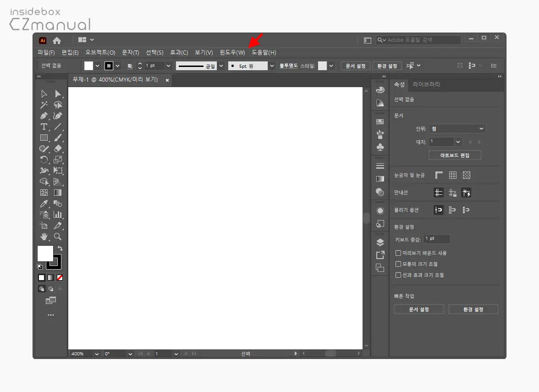The image size is (539, 392).
Task: Toggle the grid display icon
Action: click(453, 175)
